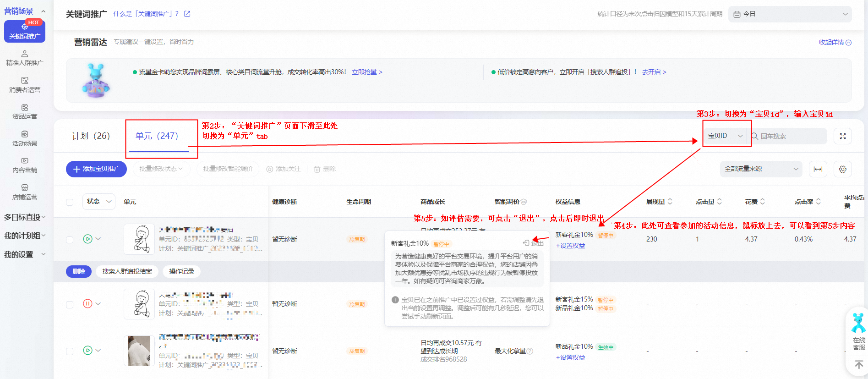Open 什么是「关键词推广」 help link
868x379 pixels.
(x=146, y=14)
